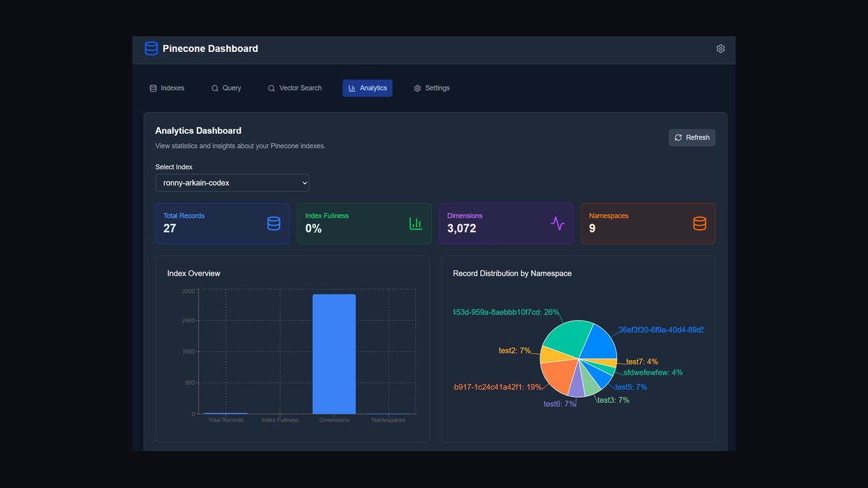Click the Dimensions bar in Index Overview
The height and width of the screenshot is (488, 868).
tap(334, 354)
